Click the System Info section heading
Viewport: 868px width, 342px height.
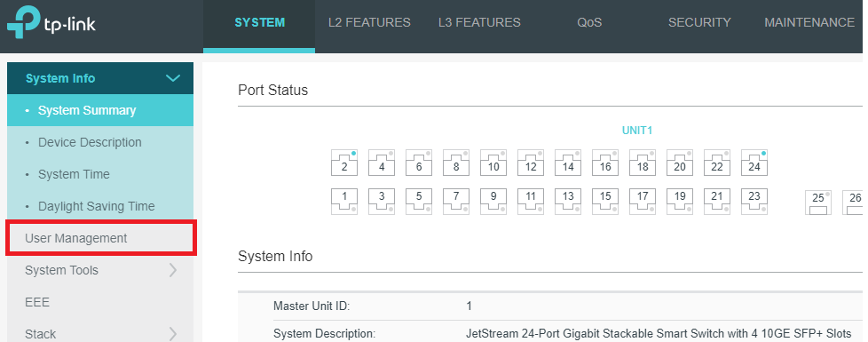tap(275, 256)
